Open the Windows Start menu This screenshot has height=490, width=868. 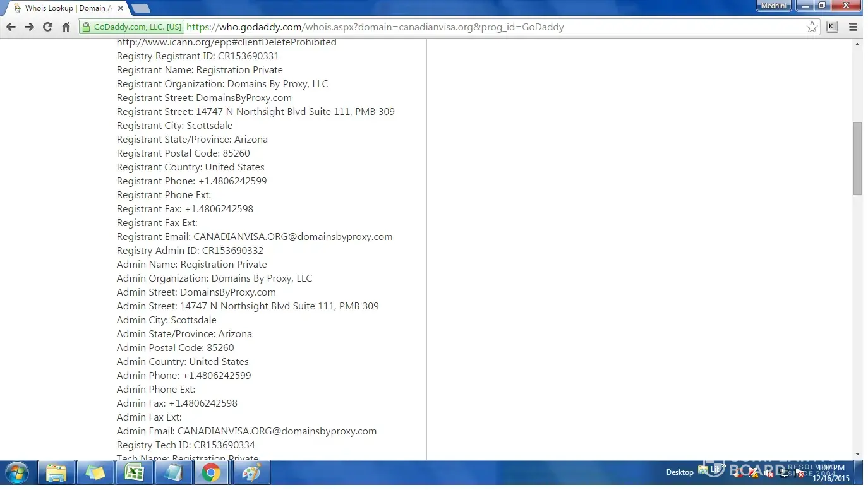[16, 472]
